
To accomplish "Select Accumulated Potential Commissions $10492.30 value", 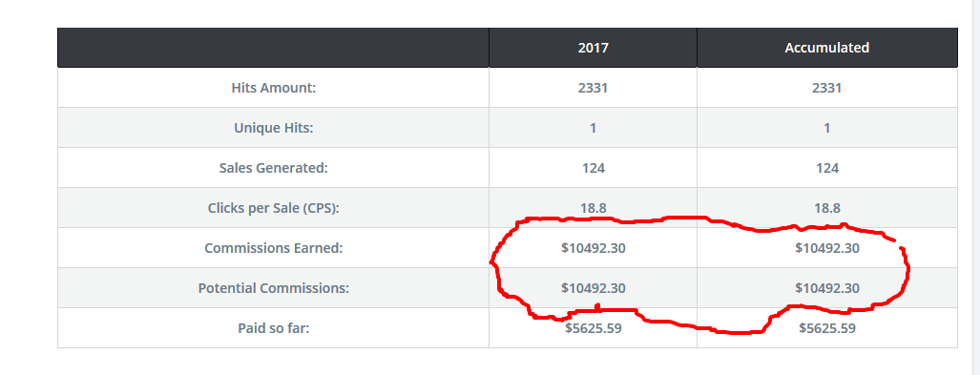I will pyautogui.click(x=827, y=288).
